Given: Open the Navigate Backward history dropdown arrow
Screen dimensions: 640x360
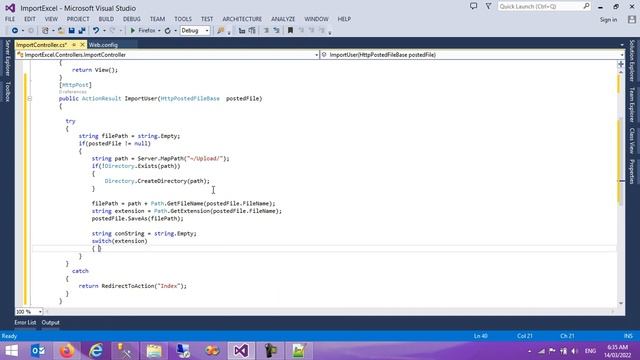Looking at the screenshot, I should pos(22,31).
